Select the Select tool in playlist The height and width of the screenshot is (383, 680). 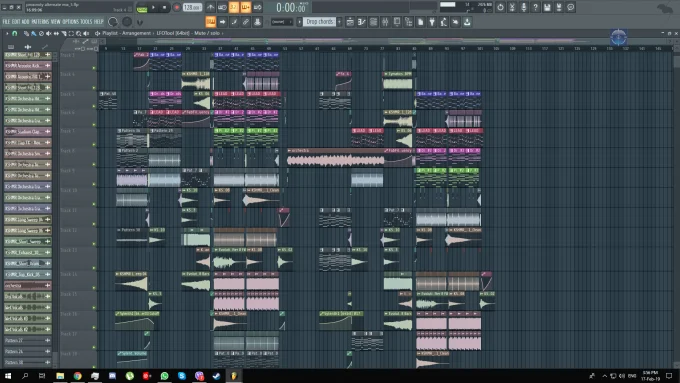coord(71,33)
